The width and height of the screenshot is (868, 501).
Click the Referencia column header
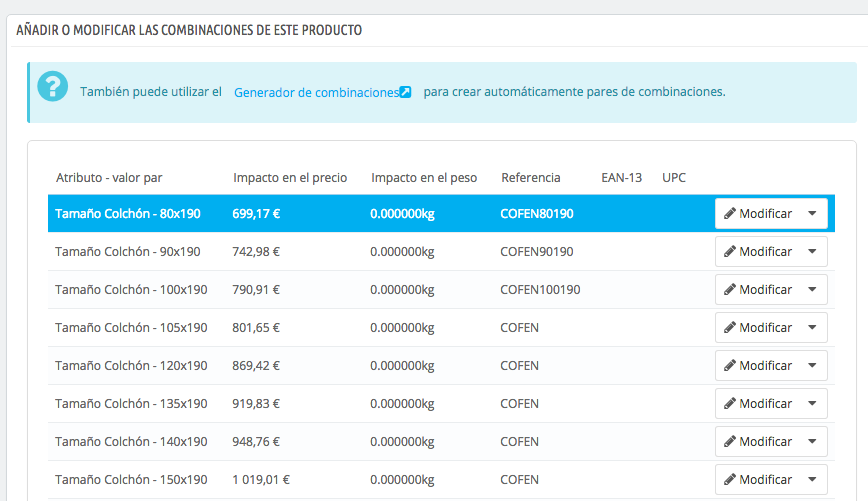531,178
